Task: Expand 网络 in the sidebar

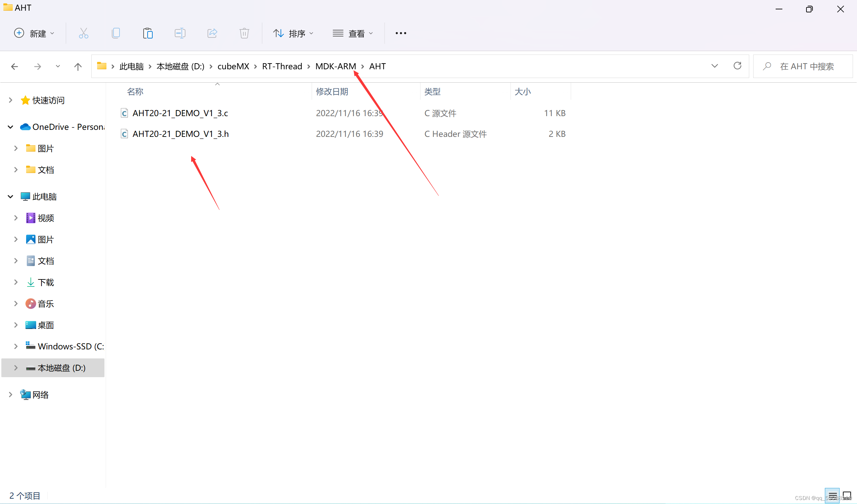Action: point(10,395)
